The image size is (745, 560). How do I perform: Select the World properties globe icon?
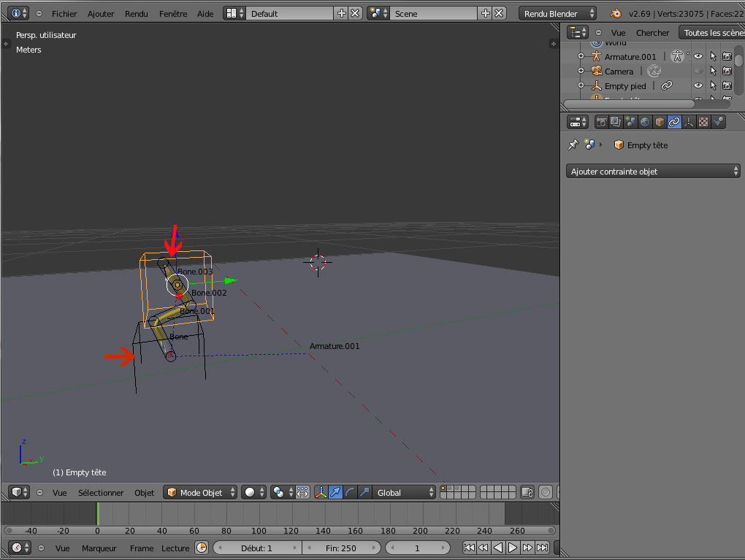[x=645, y=122]
